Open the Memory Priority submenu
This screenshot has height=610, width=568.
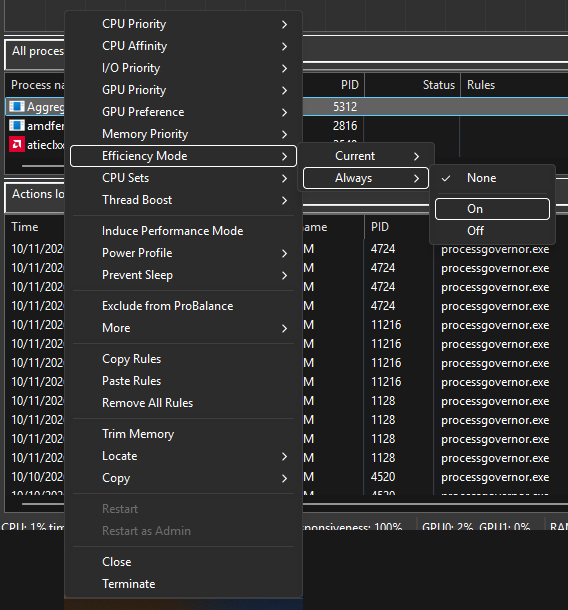(183, 134)
